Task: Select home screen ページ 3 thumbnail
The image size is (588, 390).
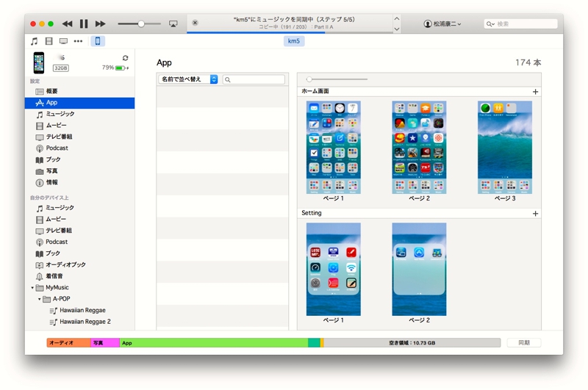Action: [x=505, y=147]
